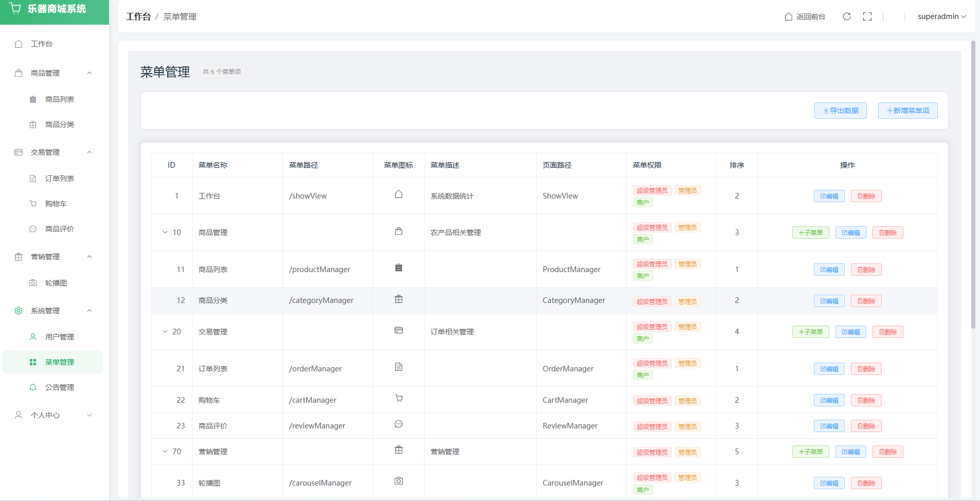Click the cart icon in 购物车 row
The image size is (980, 501).
point(398,398)
